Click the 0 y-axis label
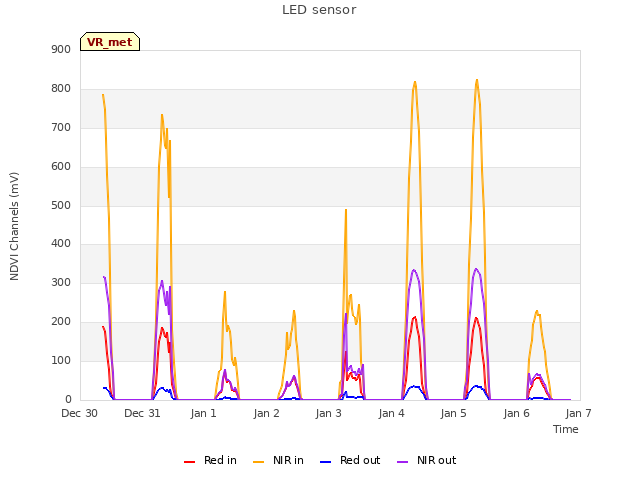Viewport: 640px width, 480px height. [x=68, y=399]
